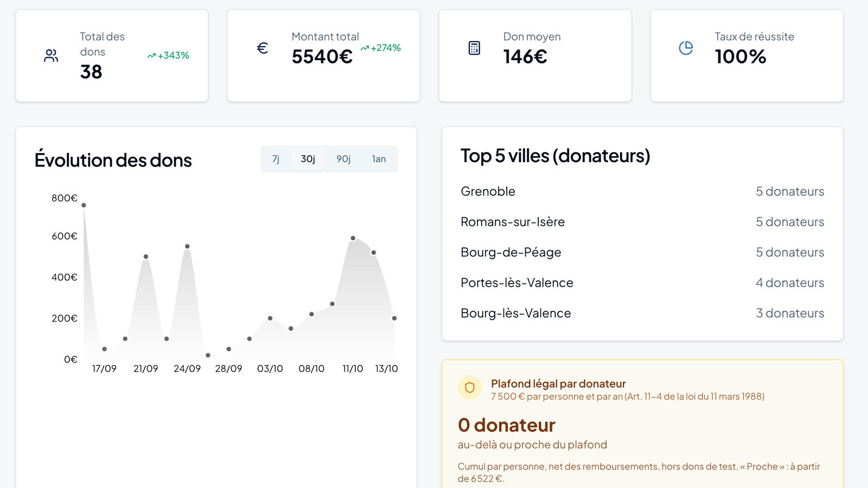Click the Bourg-de-Péage city row

(x=642, y=252)
